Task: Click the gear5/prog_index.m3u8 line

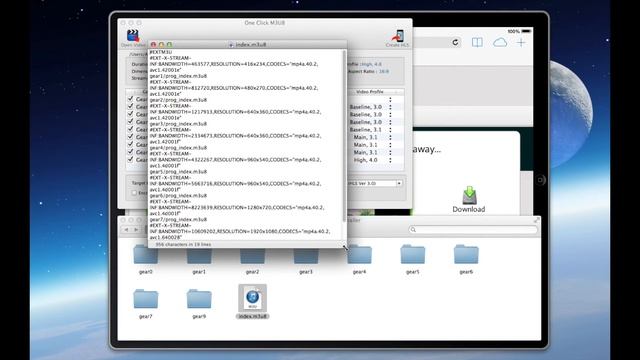Action: (178, 171)
